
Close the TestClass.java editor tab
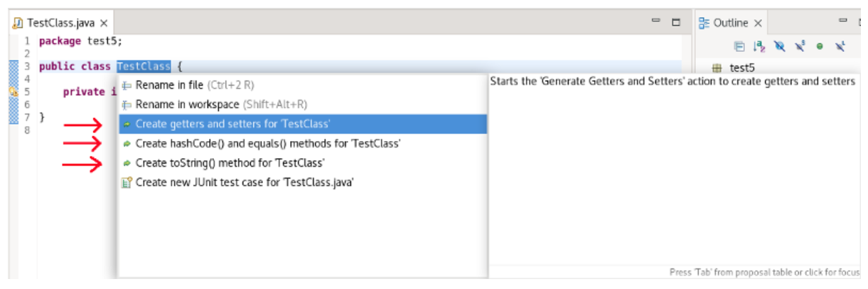coord(104,23)
